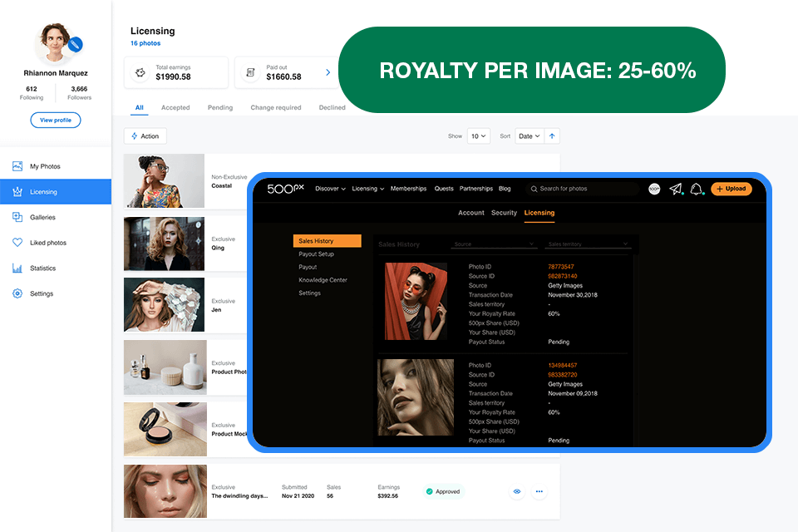Open the Source filter dropdown
This screenshot has height=532, width=798.
pyautogui.click(x=494, y=244)
